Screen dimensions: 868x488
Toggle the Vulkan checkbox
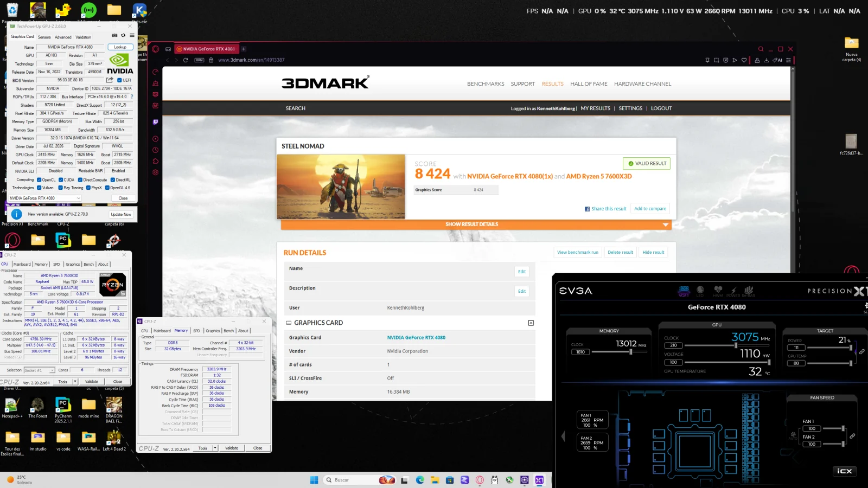39,188
